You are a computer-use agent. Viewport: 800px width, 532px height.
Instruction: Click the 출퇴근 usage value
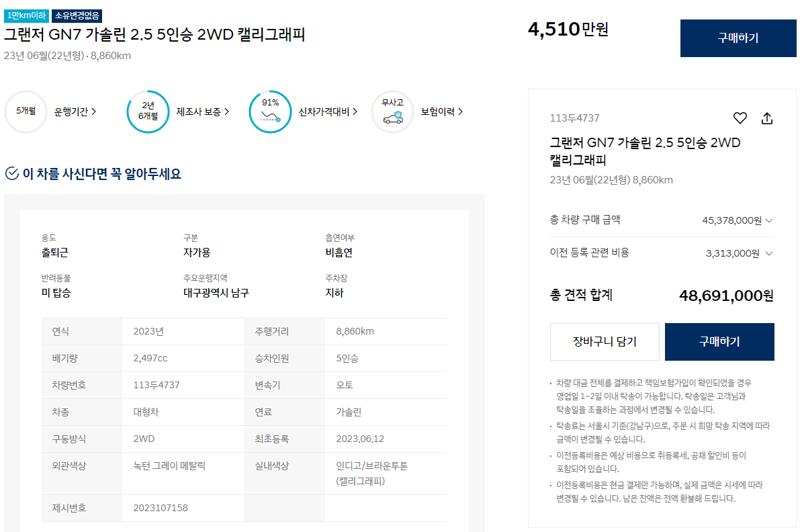[x=54, y=253]
